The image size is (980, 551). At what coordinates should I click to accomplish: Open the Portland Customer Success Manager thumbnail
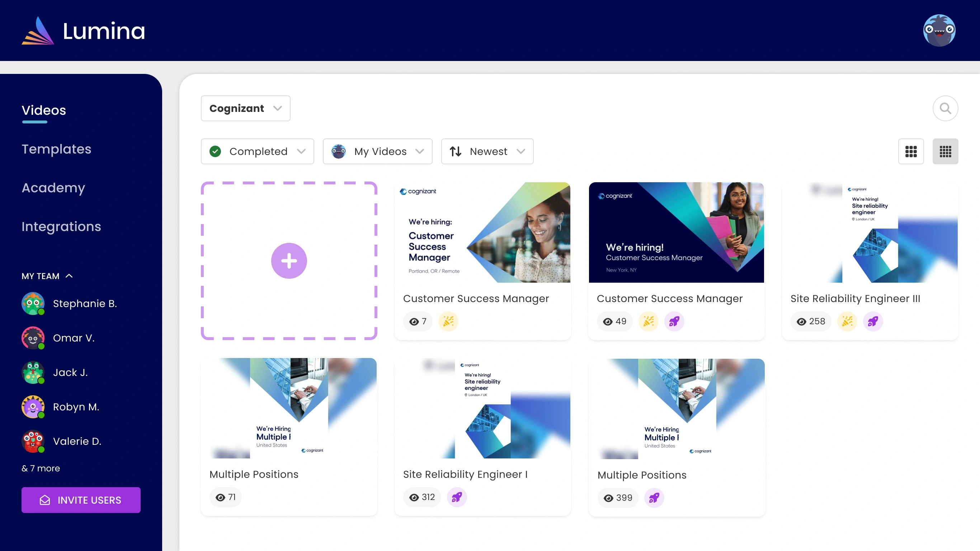(482, 232)
